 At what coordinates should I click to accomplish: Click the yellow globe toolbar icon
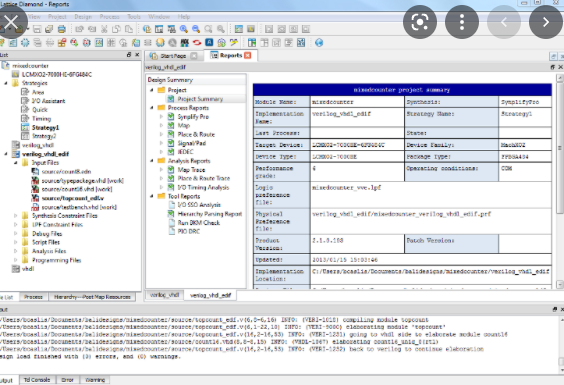click(x=160, y=43)
